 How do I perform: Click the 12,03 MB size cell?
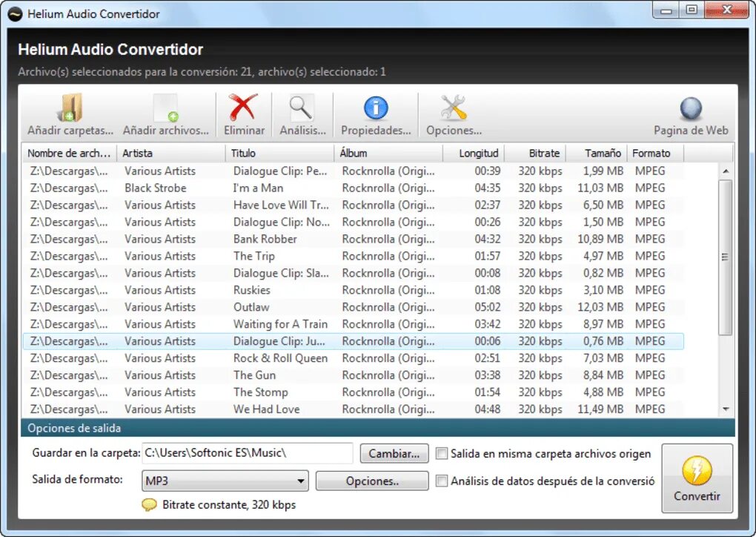click(x=600, y=307)
